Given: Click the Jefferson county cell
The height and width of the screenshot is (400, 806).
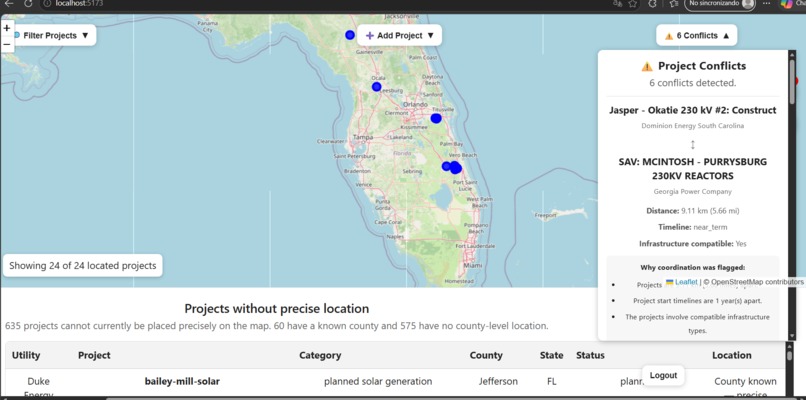Looking at the screenshot, I should tap(498, 381).
